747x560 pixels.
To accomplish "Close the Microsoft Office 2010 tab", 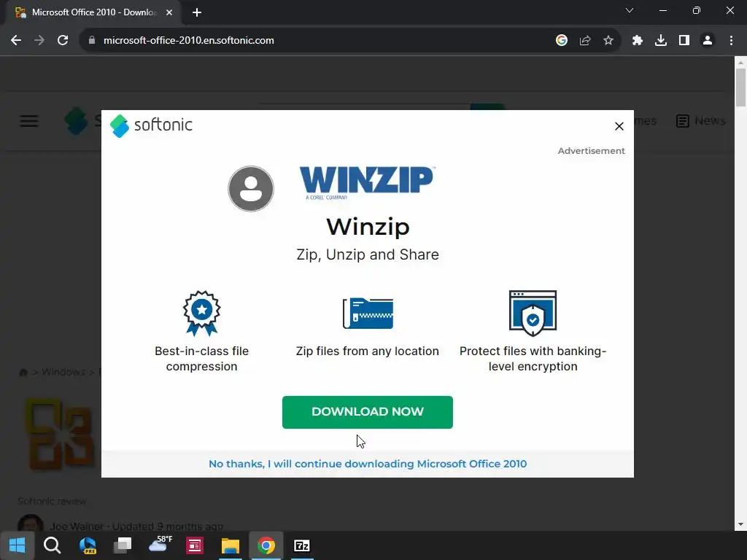I will click(x=169, y=12).
